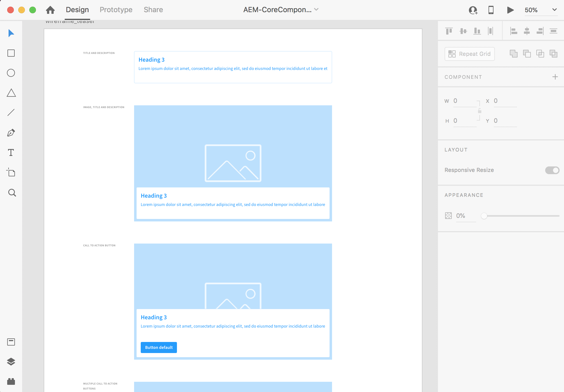Viewport: 564px width, 392px height.
Task: Select the Rectangle tool
Action: point(11,53)
